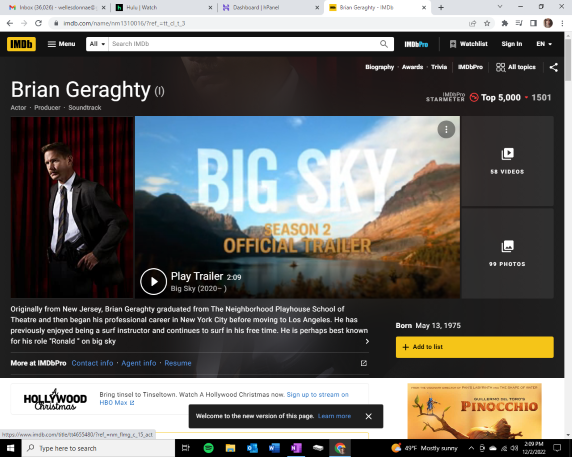Switch to the Hulu Watch tab
The height and width of the screenshot is (457, 572).
click(163, 7)
